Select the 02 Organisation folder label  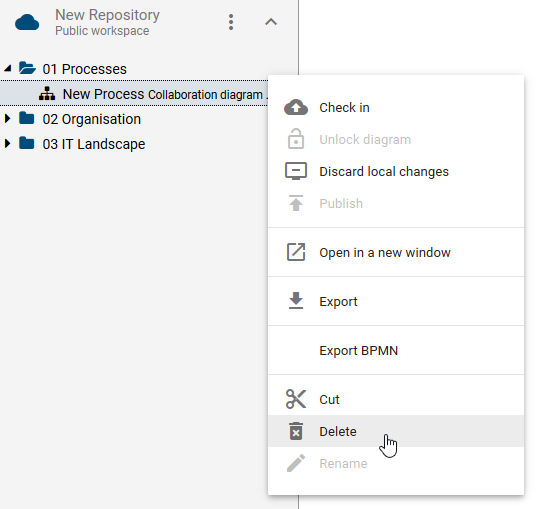92,119
